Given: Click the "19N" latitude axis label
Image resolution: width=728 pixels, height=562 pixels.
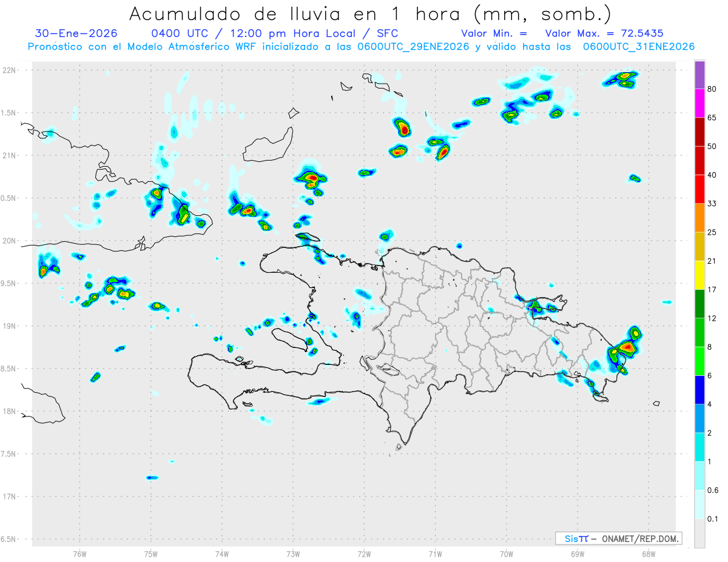Looking at the screenshot, I should coord(9,326).
